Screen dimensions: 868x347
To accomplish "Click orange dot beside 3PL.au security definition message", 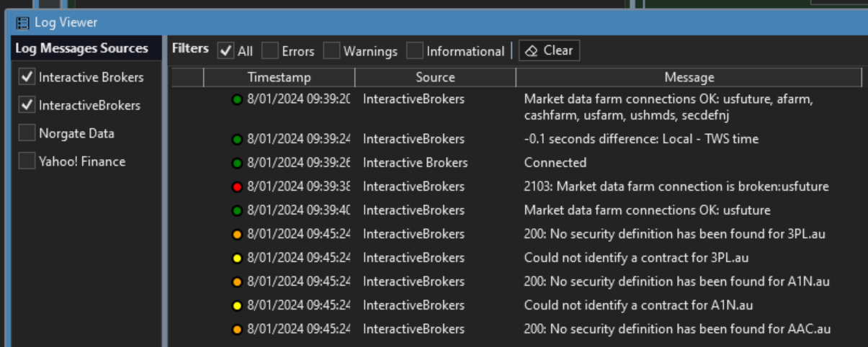I will [x=236, y=234].
